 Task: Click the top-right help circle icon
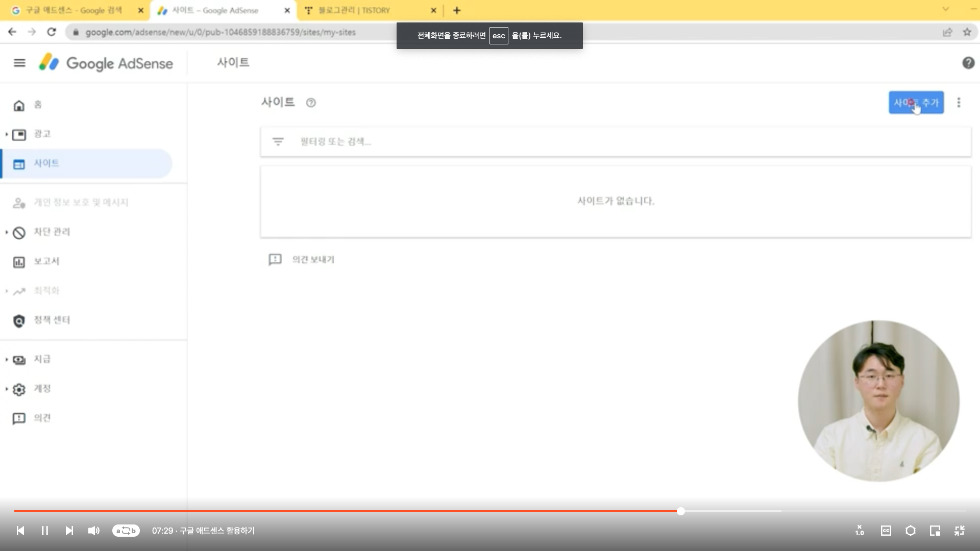(x=968, y=63)
